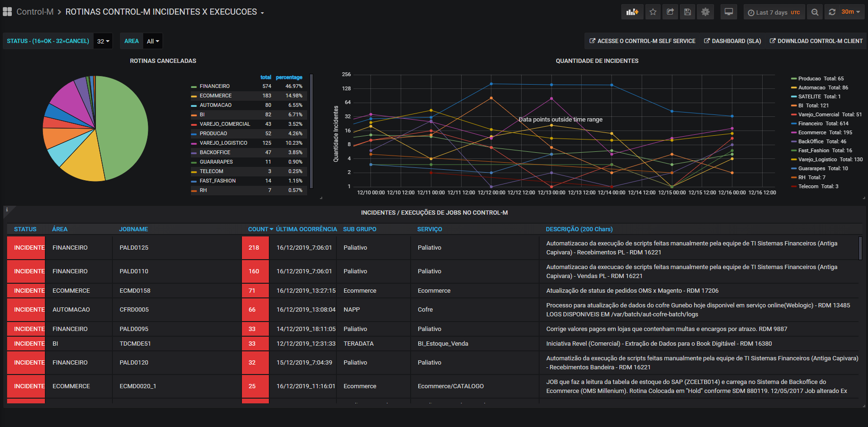Image resolution: width=868 pixels, height=427 pixels.
Task: Open the Share dashboard icon
Action: tap(670, 12)
